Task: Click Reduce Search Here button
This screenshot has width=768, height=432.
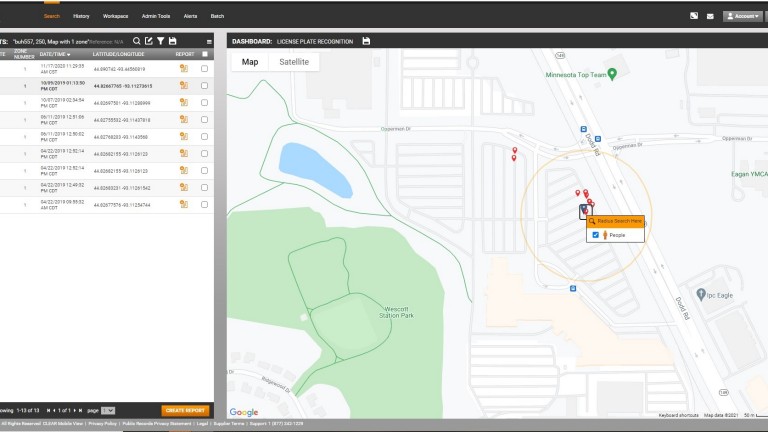Action: pyautogui.click(x=615, y=221)
